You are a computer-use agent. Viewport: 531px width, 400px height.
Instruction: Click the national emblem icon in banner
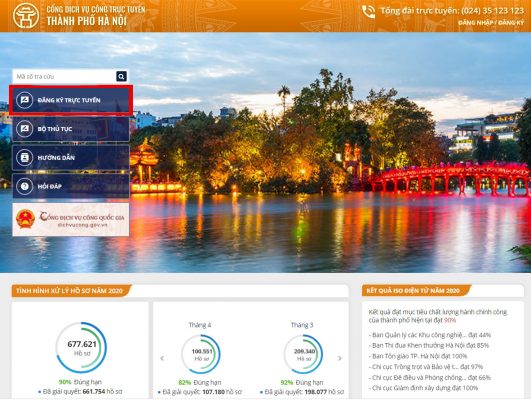tap(25, 219)
